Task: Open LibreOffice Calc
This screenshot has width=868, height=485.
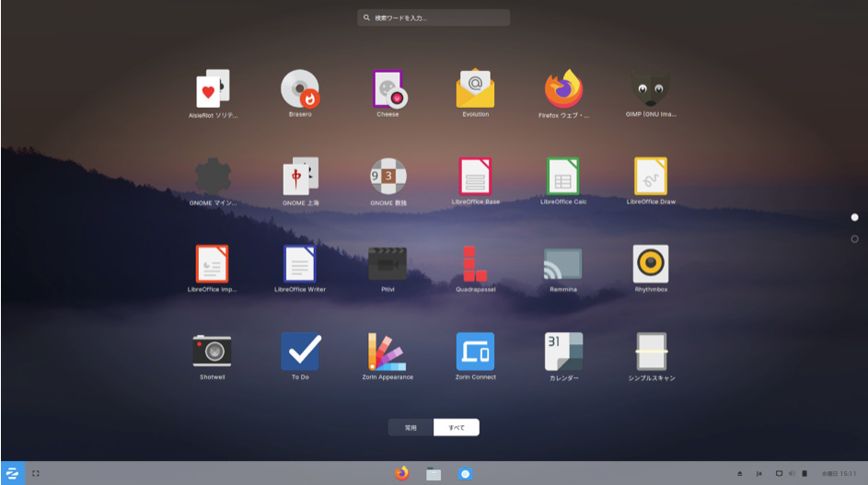Action: [x=562, y=176]
